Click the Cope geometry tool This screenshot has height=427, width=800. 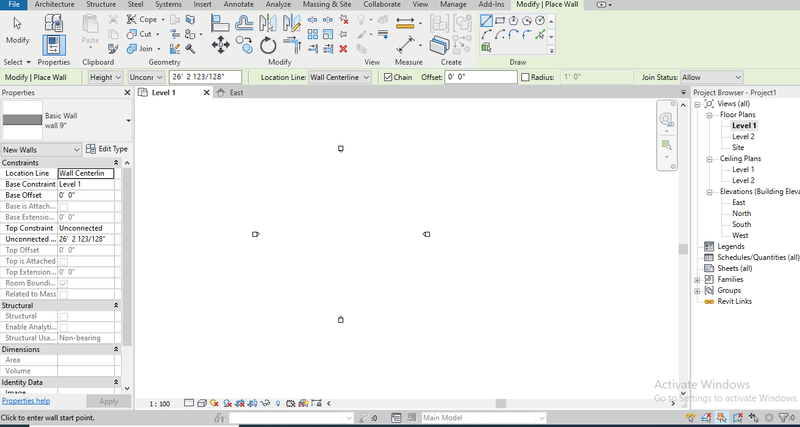[145, 19]
